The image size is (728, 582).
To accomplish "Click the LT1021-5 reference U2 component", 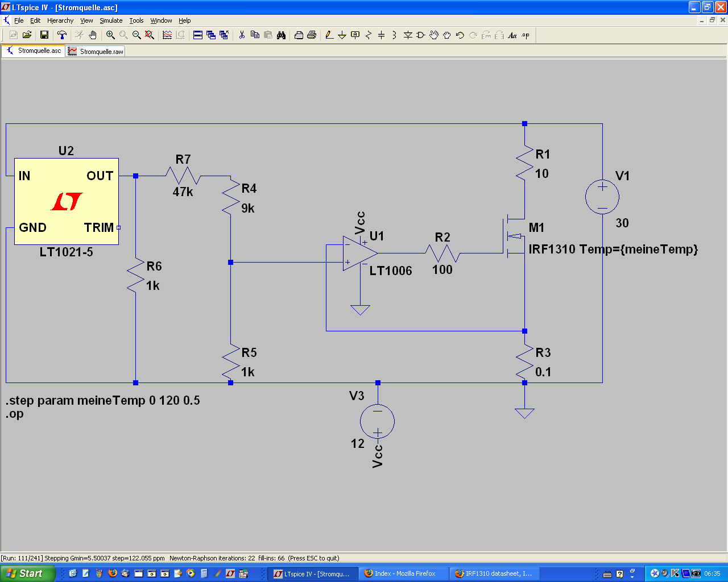I will pos(67,201).
